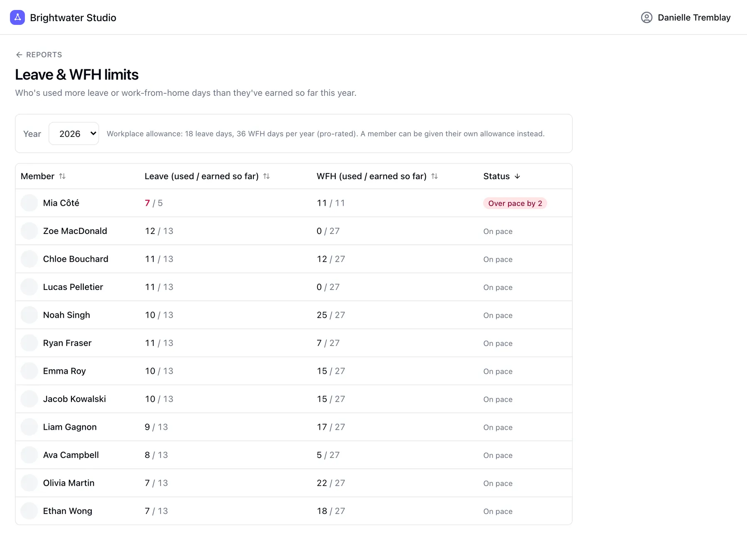Toggle Status column sort arrow
Viewport: 747px width, 560px height.
coord(517,176)
